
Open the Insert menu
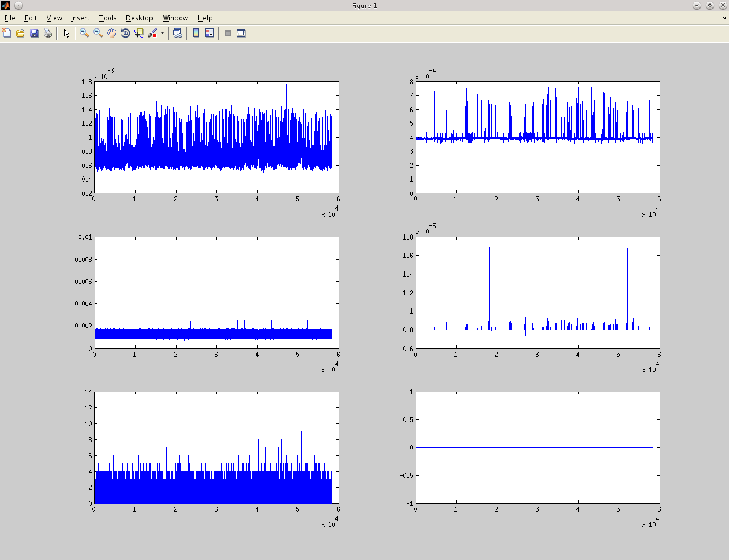(80, 18)
